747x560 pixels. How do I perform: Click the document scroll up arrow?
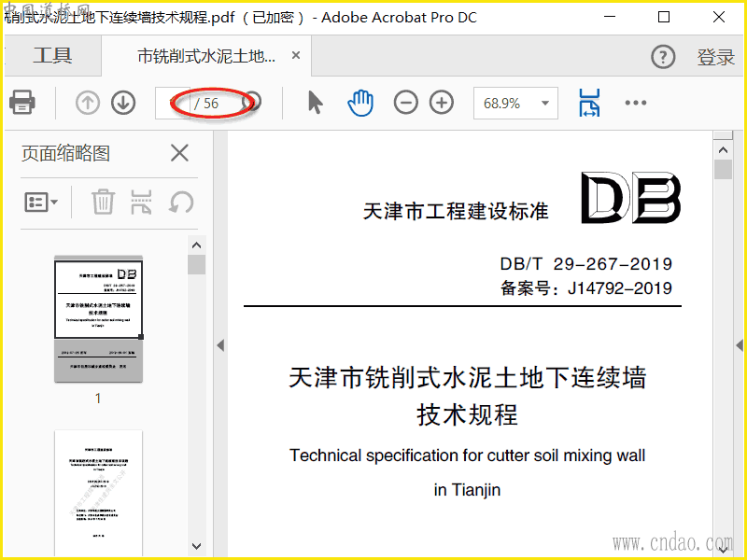click(723, 150)
